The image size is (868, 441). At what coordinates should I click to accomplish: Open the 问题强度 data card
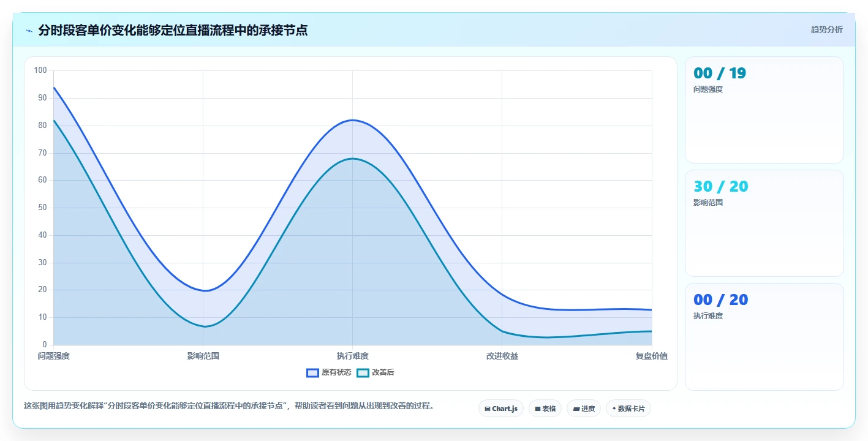point(764,110)
